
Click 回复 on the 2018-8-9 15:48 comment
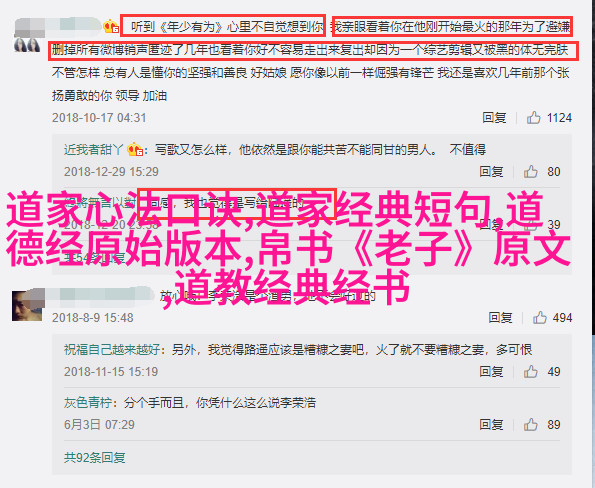pos(500,317)
